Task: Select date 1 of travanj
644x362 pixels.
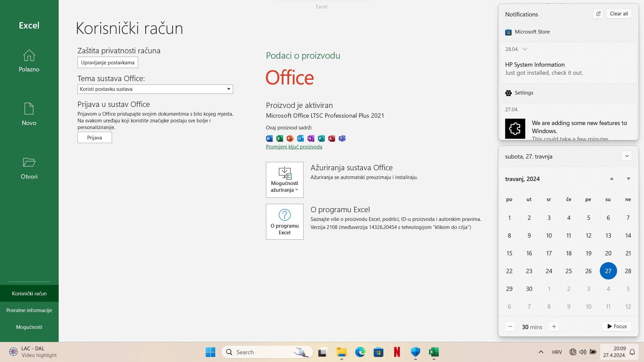Action: click(509, 218)
